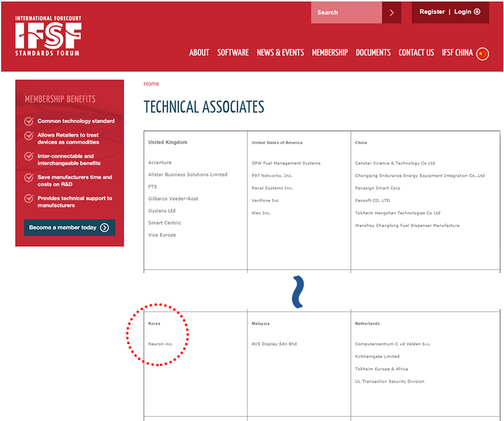
Task: Select the Membership menu item
Action: 329,53
